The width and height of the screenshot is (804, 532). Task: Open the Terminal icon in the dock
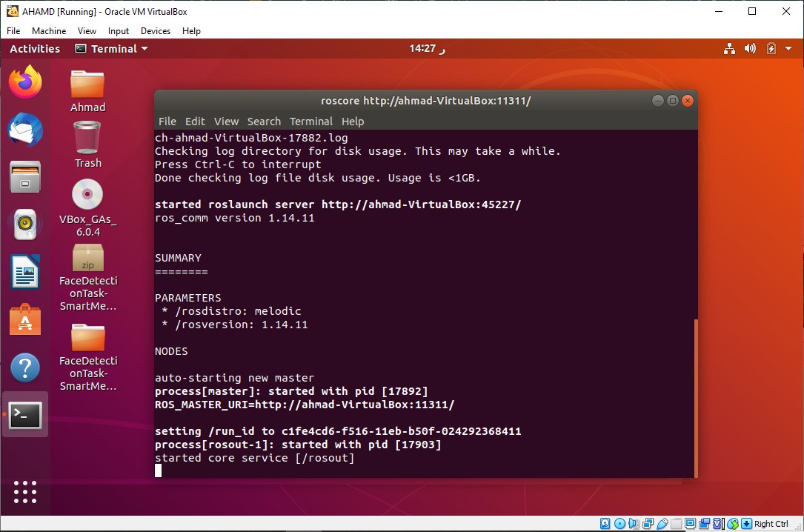tap(25, 416)
